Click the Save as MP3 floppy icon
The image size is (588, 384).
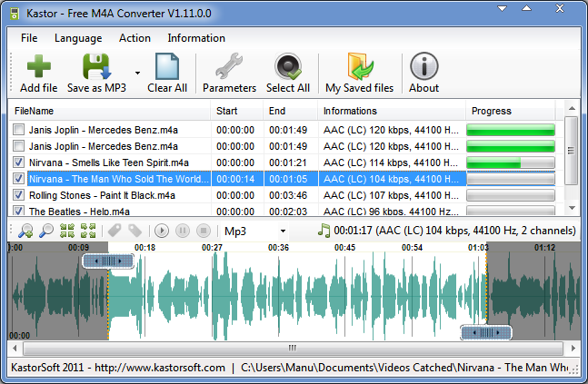coord(96,66)
